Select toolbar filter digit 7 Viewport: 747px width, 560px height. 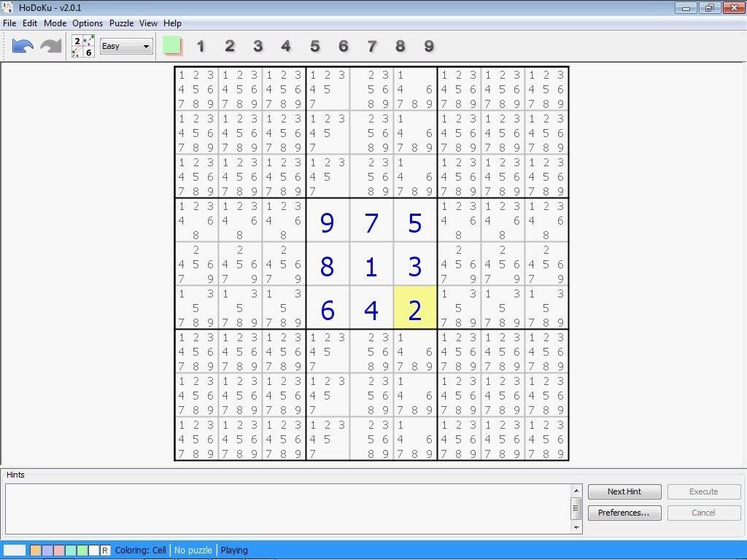tap(371, 46)
